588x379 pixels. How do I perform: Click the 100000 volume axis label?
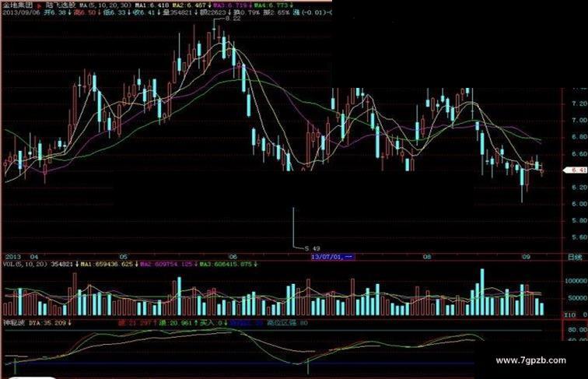pyautogui.click(x=576, y=281)
